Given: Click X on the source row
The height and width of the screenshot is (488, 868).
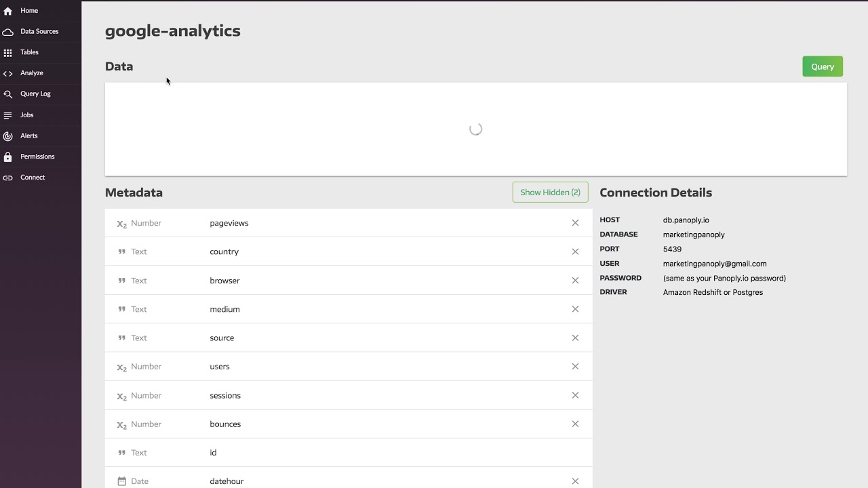Looking at the screenshot, I should (575, 338).
